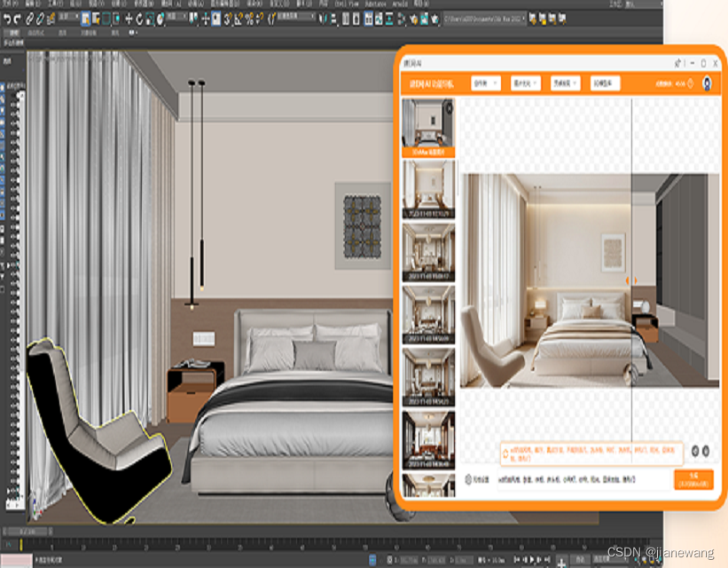Click the Align tool icon
The height and width of the screenshot is (568, 728).
[333, 19]
